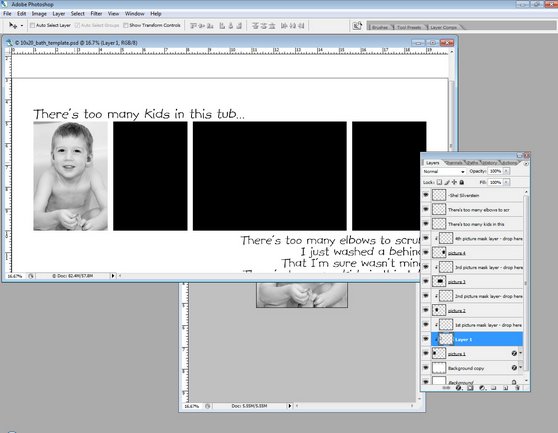Click the align bottom edges icon
Screen dimensions: 558x433
(210, 26)
